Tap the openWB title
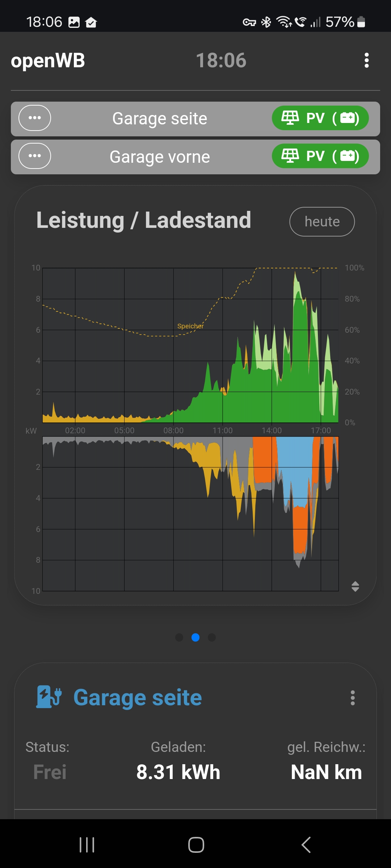This screenshot has height=868, width=391. (x=48, y=60)
